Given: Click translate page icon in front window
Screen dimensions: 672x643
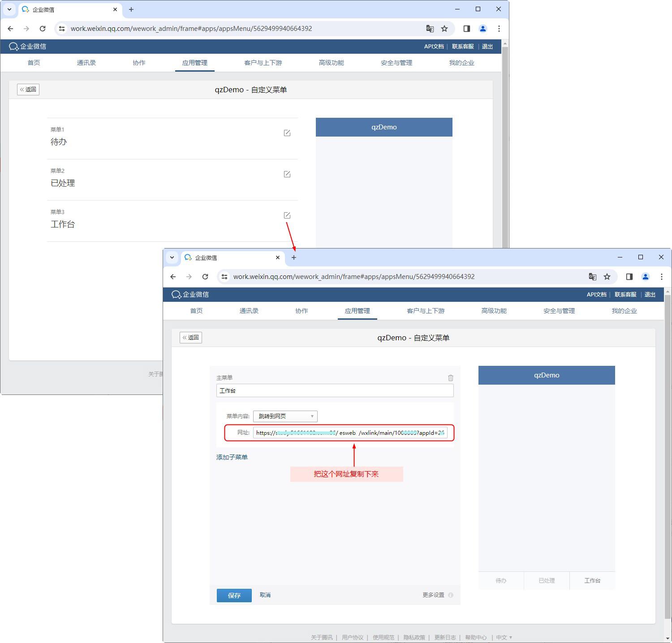Looking at the screenshot, I should coord(592,277).
